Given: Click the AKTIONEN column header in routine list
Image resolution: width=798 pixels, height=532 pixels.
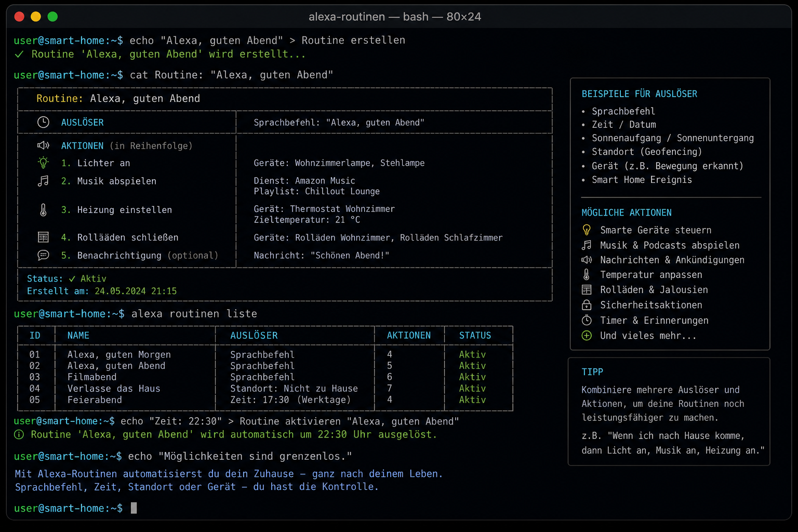Looking at the screenshot, I should tap(409, 336).
